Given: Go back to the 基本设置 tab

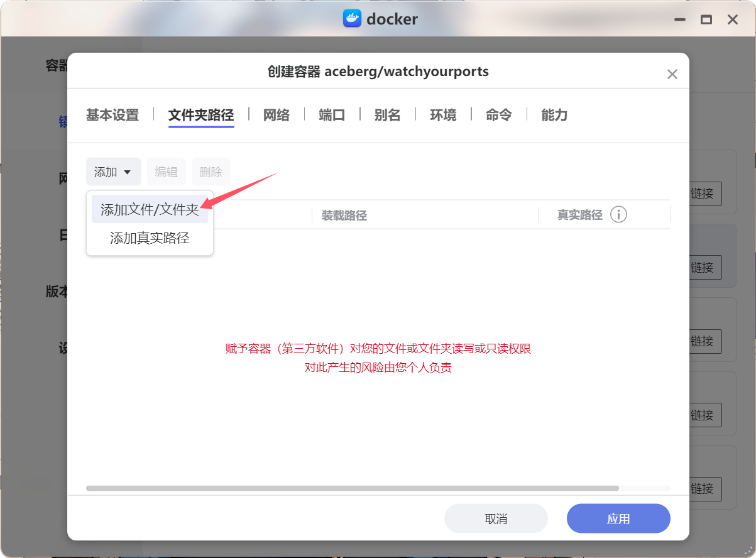Looking at the screenshot, I should [111, 114].
